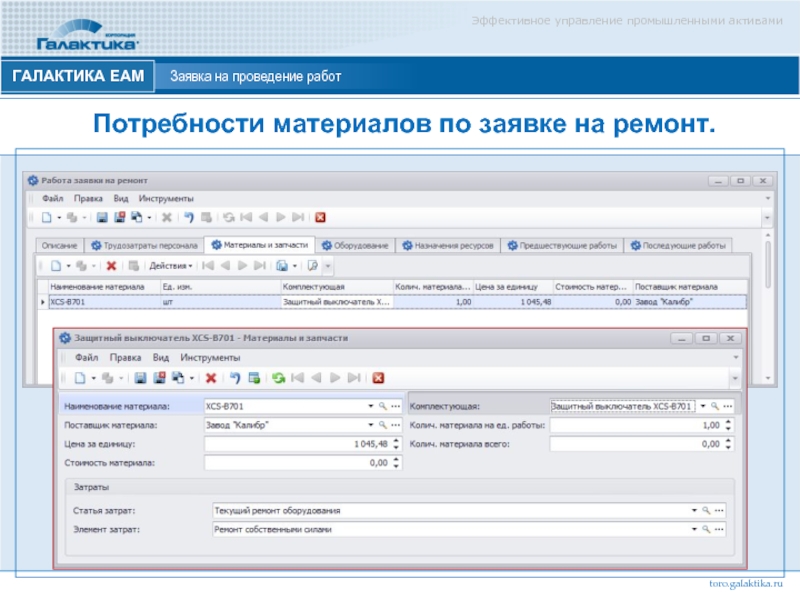Click the undo arrow in the dialog toolbar

tap(235, 377)
